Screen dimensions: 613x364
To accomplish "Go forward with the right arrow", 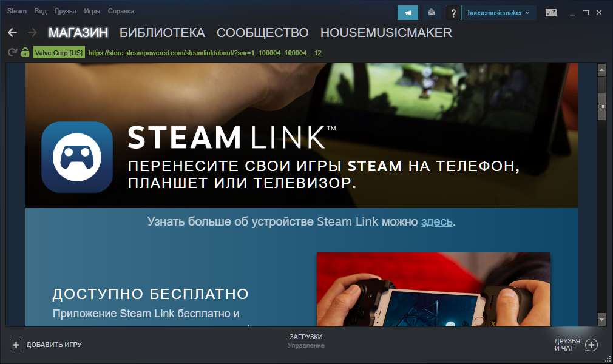I will tap(32, 32).
